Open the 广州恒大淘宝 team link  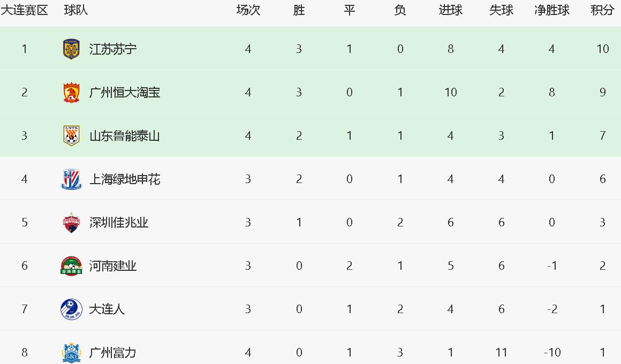coord(125,93)
